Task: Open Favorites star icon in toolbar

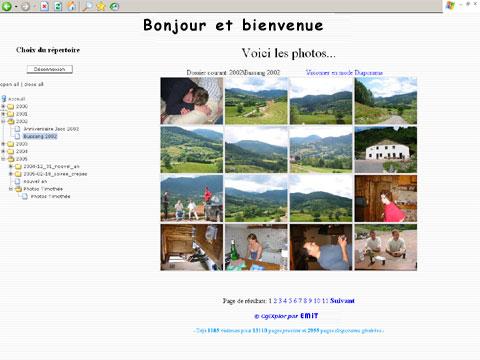Action: [x=101, y=6]
